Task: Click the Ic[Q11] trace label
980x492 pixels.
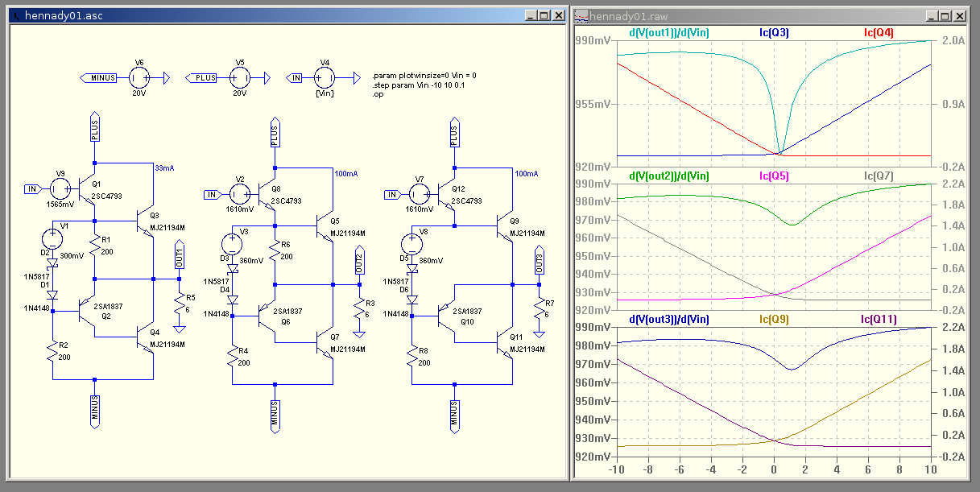Action: coord(878,320)
